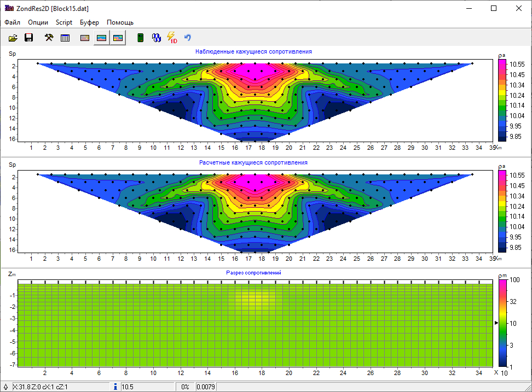Click the '100' label on resistivity scale
The height and width of the screenshot is (392, 532).
coord(514,280)
